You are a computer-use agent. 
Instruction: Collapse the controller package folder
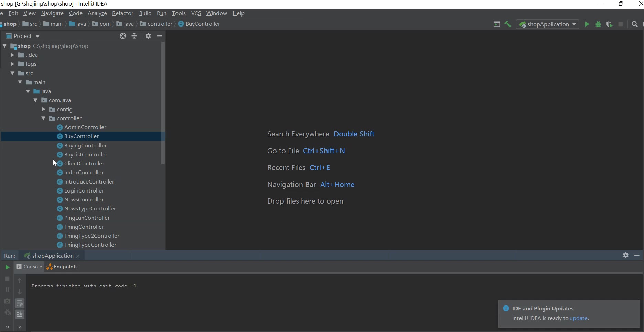(43, 118)
